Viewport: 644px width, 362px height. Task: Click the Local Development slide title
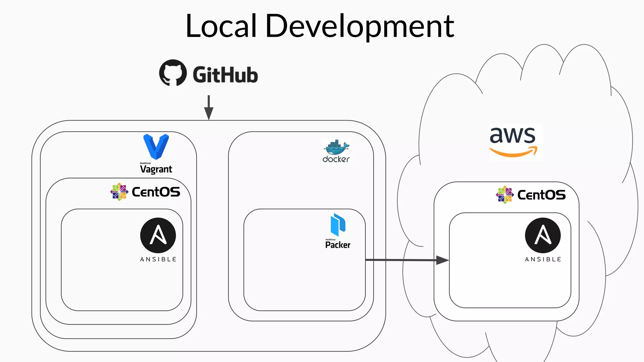point(319,26)
